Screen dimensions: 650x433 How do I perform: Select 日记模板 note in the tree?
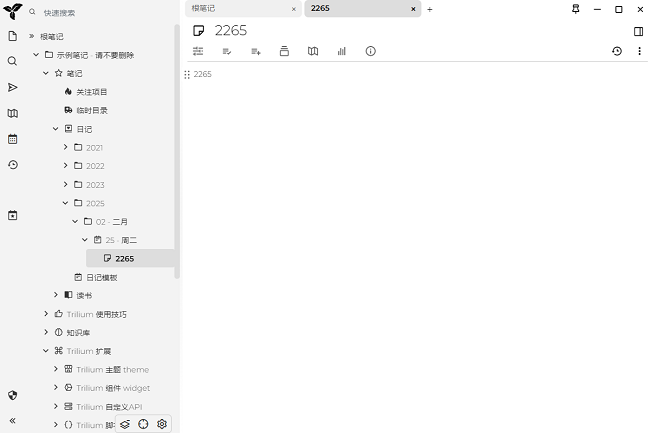[x=101, y=277]
